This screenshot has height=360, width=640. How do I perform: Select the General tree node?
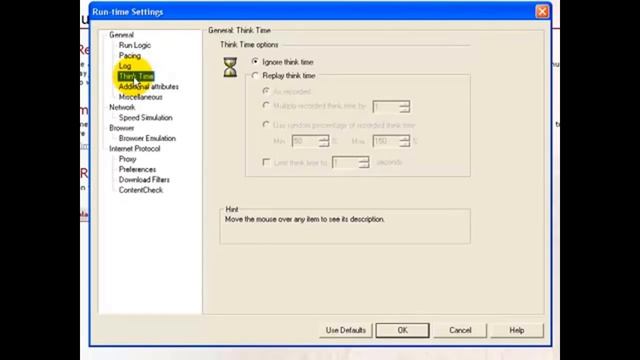pos(121,35)
